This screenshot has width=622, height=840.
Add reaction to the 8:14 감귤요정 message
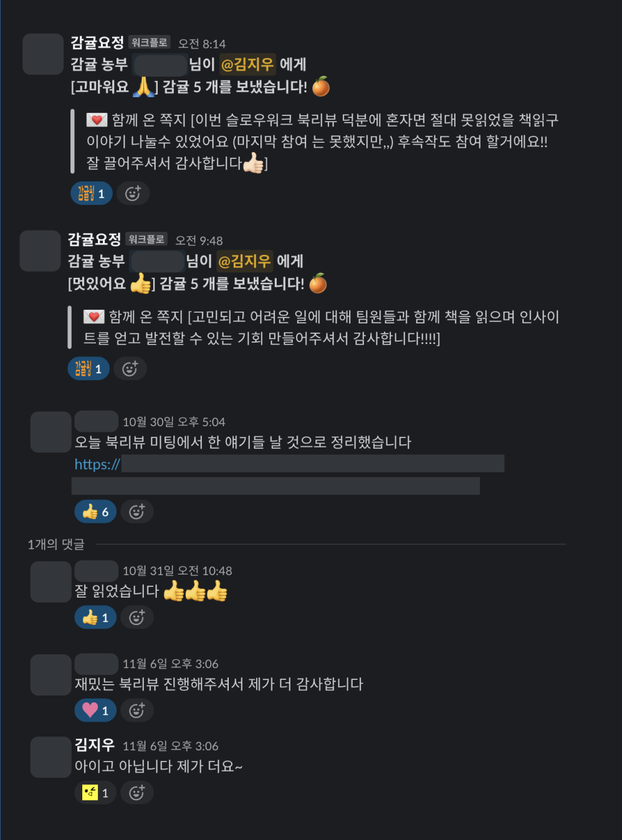133,194
